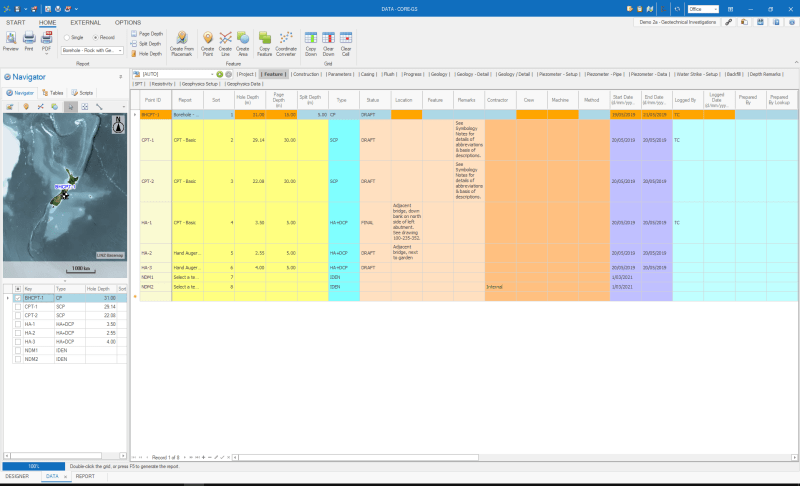Click the north compass on map
The height and width of the screenshot is (486, 800).
118,124
